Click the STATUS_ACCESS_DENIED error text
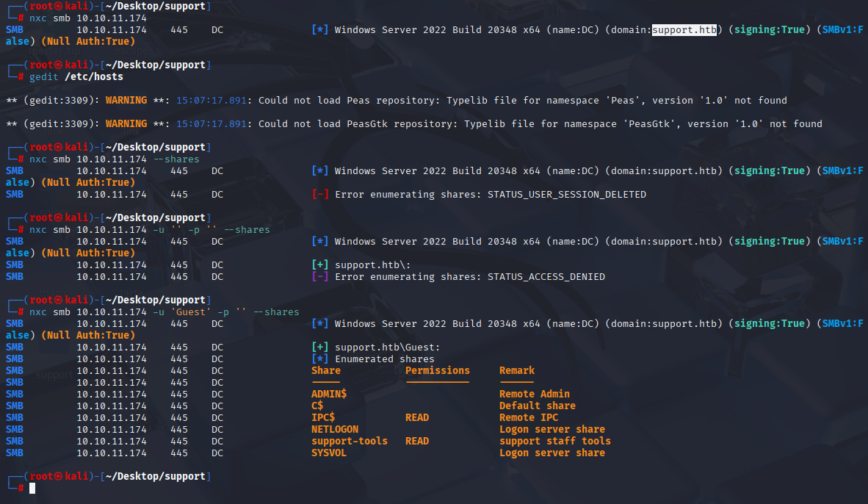Image resolution: width=868 pixels, height=504 pixels. (546, 276)
